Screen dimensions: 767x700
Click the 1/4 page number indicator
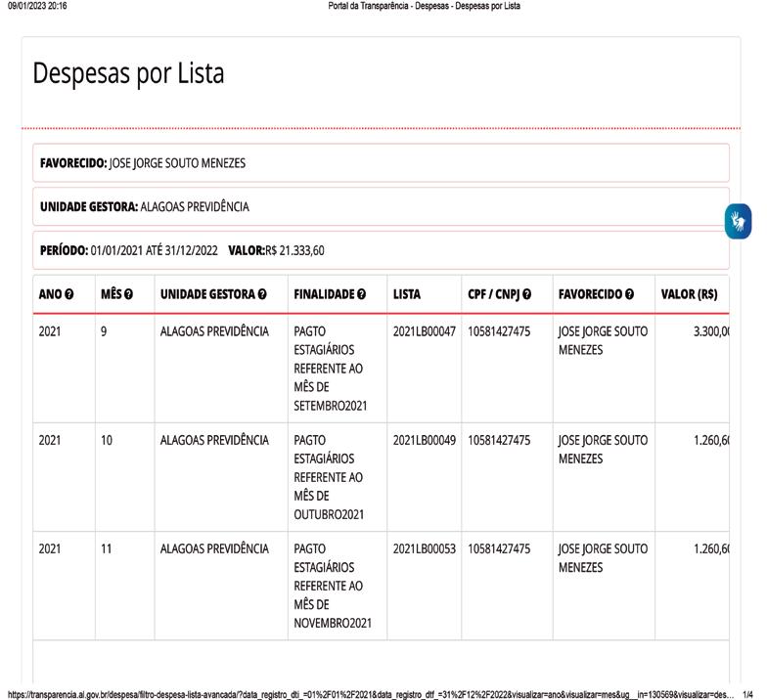click(x=747, y=694)
